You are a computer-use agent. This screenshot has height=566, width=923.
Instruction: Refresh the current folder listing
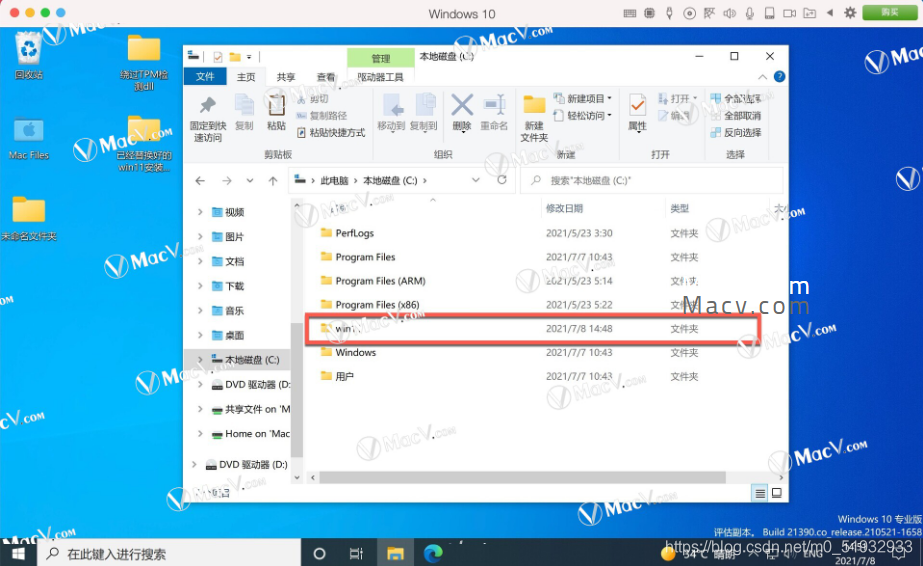502,180
